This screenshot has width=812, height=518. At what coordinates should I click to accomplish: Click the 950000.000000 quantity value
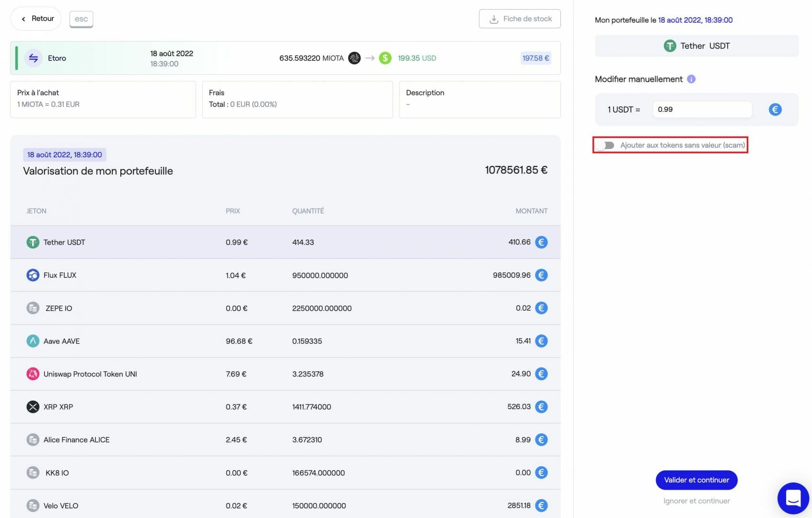tap(320, 276)
